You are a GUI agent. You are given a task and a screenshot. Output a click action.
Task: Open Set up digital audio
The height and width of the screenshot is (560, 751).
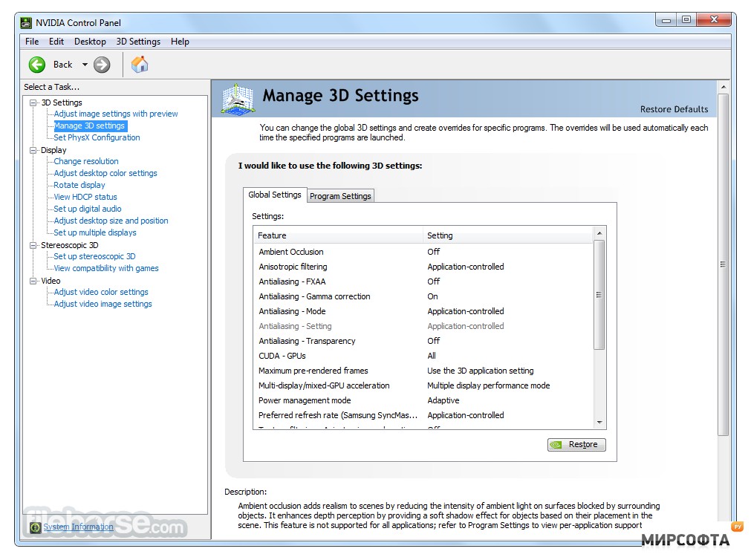(87, 209)
